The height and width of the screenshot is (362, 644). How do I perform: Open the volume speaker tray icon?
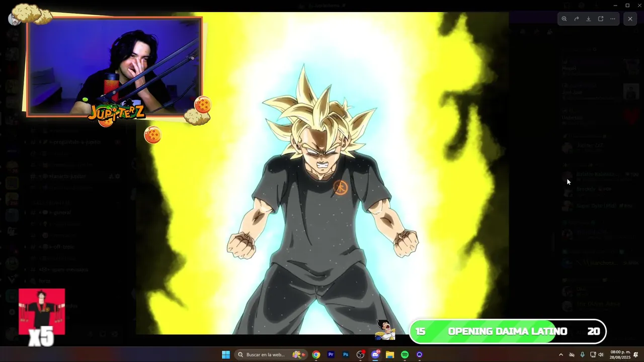pos(601,354)
